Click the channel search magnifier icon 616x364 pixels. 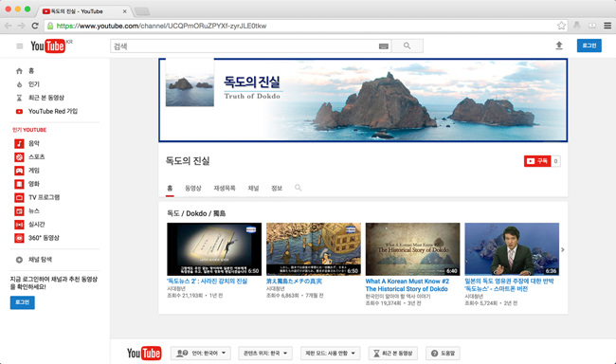click(x=299, y=188)
